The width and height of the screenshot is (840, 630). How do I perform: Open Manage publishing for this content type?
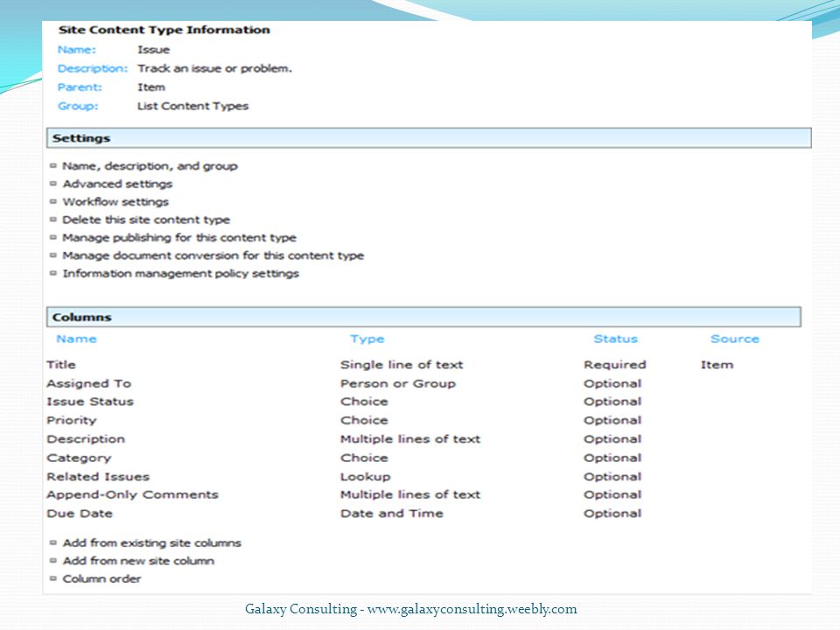click(178, 237)
